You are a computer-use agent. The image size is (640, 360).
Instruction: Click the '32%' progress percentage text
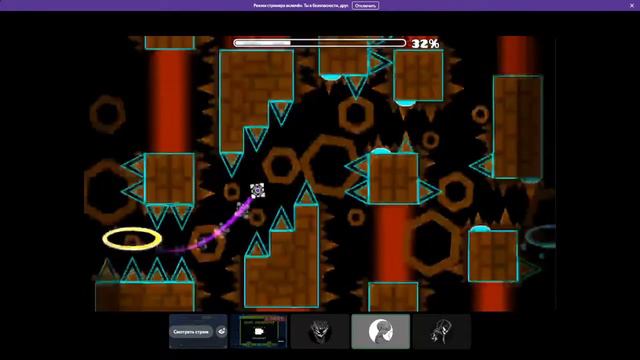pyautogui.click(x=425, y=44)
